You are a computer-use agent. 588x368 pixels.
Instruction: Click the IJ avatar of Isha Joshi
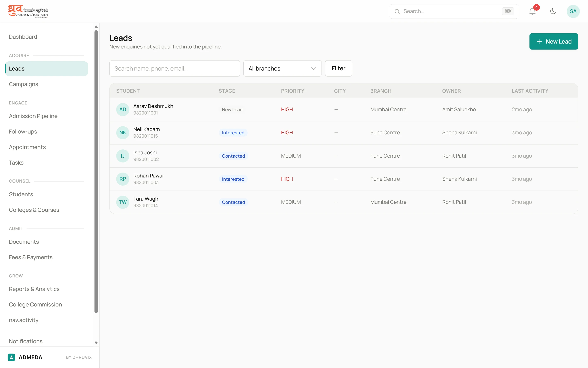click(x=123, y=156)
